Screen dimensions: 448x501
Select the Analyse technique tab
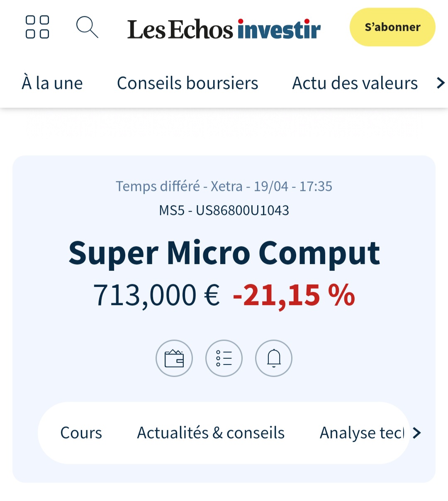(362, 433)
